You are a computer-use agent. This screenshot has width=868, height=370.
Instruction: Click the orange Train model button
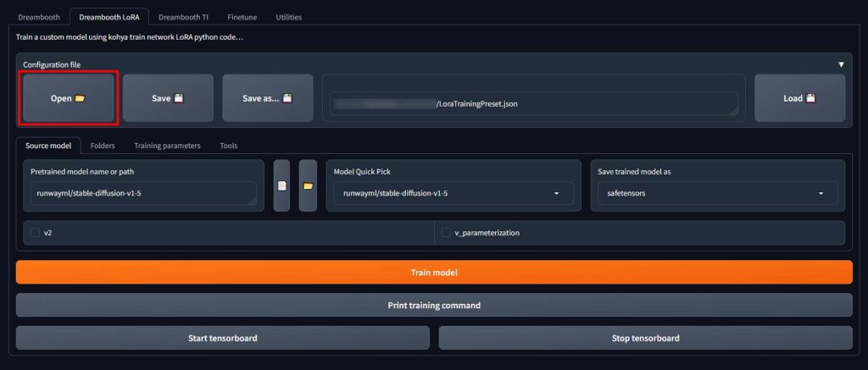(434, 273)
